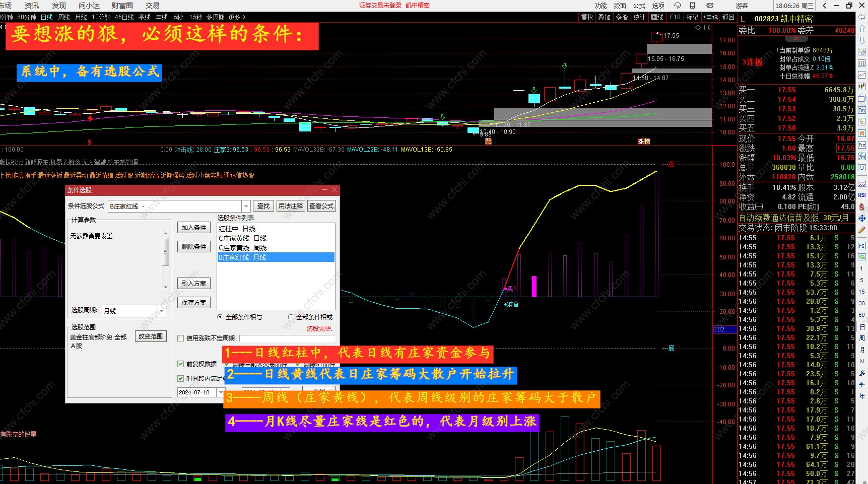Viewport: 868px width, 484px height.
Task: Toggle the 前复权数据 checkbox
Action: 180,364
